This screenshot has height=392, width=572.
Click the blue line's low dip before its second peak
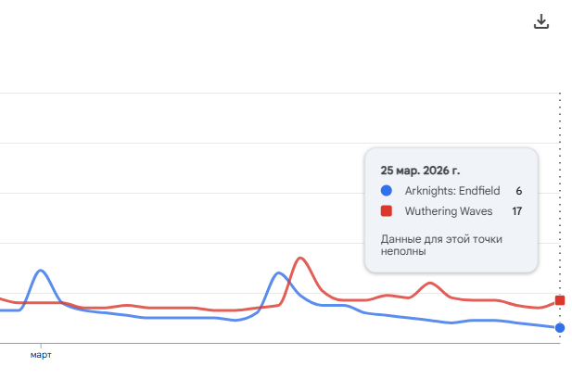coord(235,320)
